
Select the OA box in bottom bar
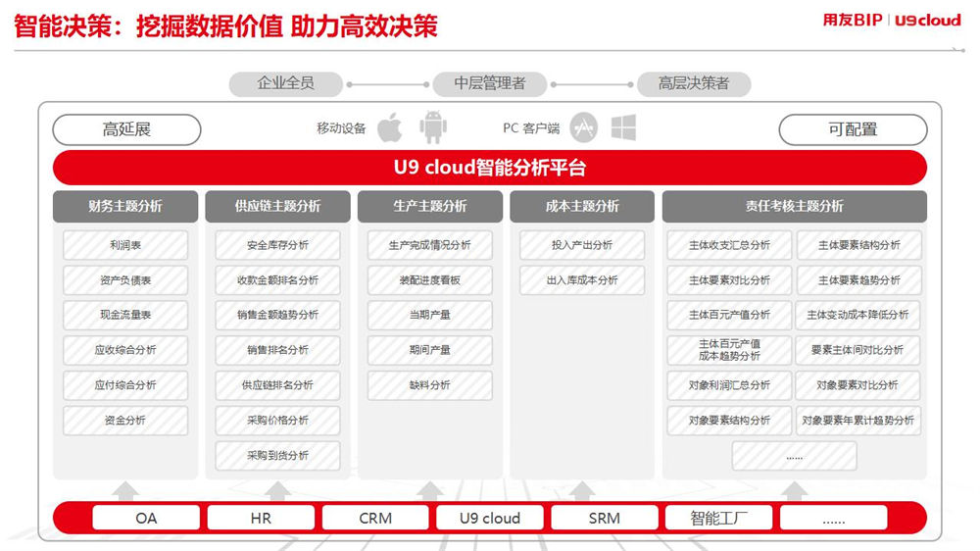(146, 518)
